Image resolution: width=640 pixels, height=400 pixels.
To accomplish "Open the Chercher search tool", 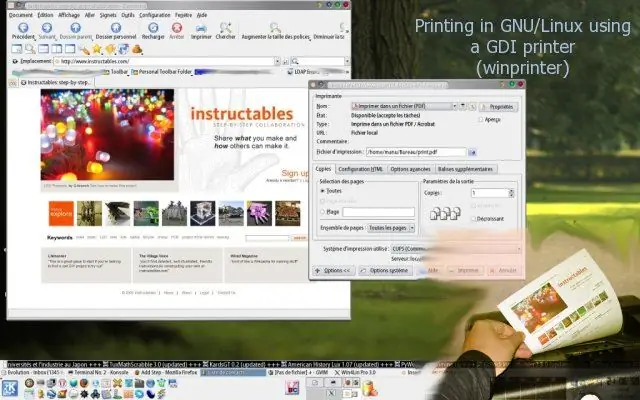I will click(225, 31).
